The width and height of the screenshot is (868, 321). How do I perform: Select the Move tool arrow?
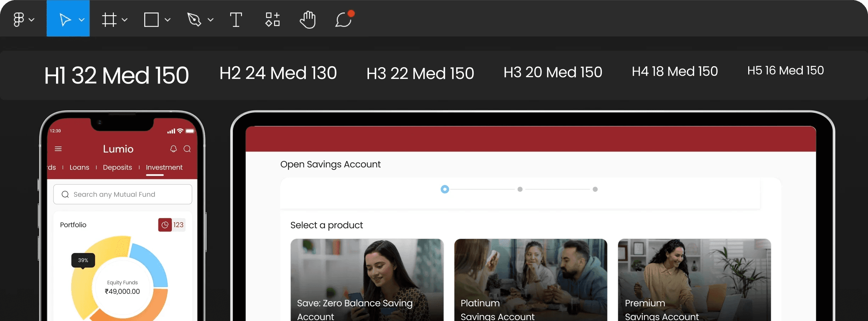point(65,19)
